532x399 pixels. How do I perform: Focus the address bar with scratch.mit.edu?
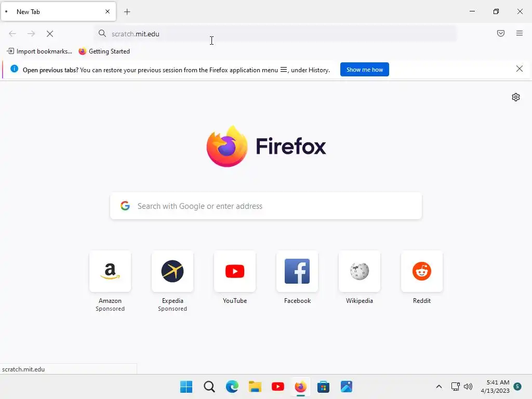275,34
